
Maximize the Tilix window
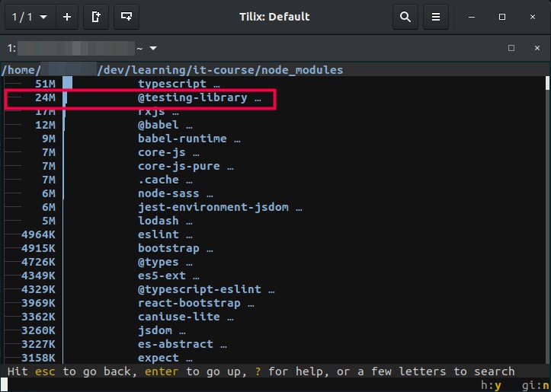click(x=502, y=17)
